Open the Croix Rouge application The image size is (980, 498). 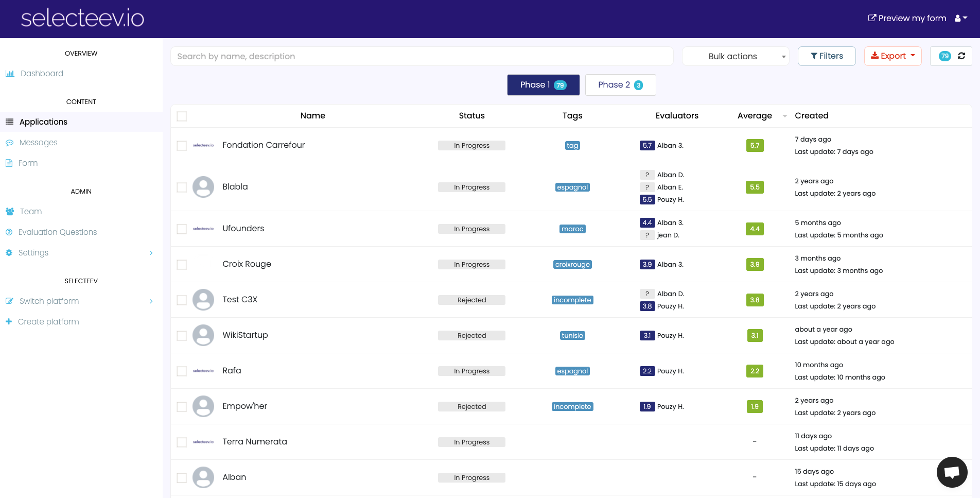[x=247, y=264]
